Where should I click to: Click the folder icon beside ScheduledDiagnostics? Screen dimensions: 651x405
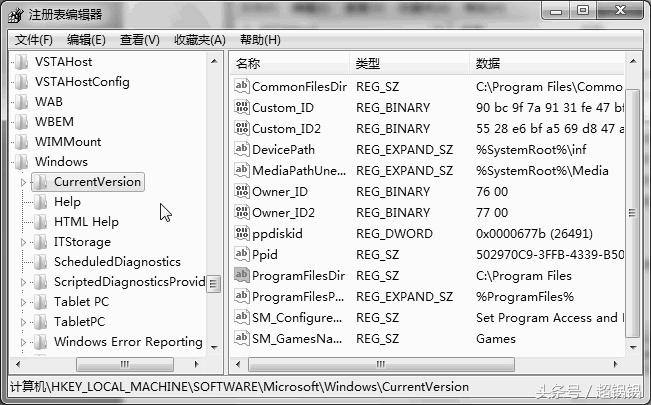click(x=41, y=262)
